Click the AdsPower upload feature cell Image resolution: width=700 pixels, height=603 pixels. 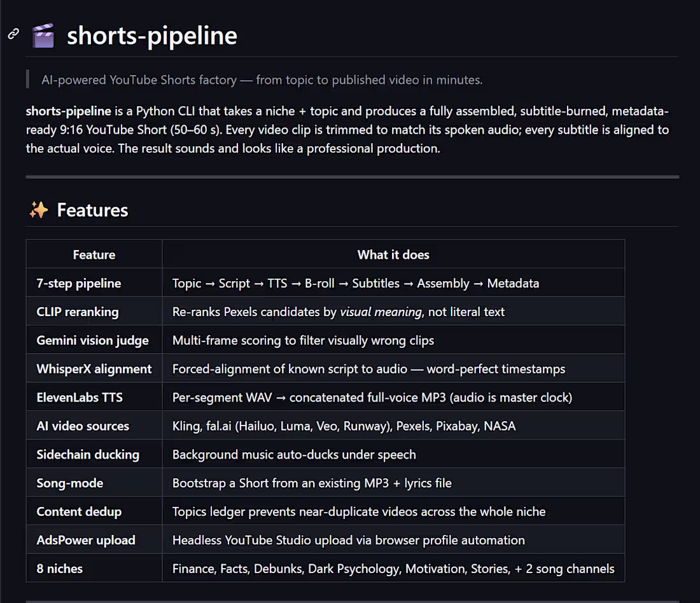click(x=94, y=540)
